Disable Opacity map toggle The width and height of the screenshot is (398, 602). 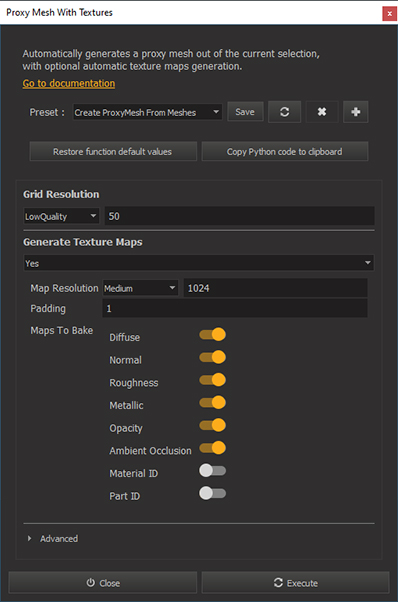tap(212, 425)
